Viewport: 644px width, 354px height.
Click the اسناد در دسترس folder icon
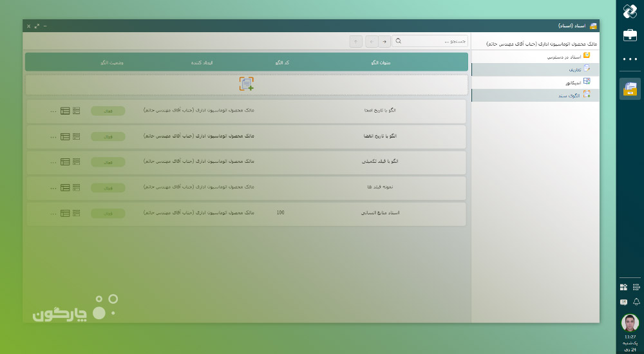point(587,55)
